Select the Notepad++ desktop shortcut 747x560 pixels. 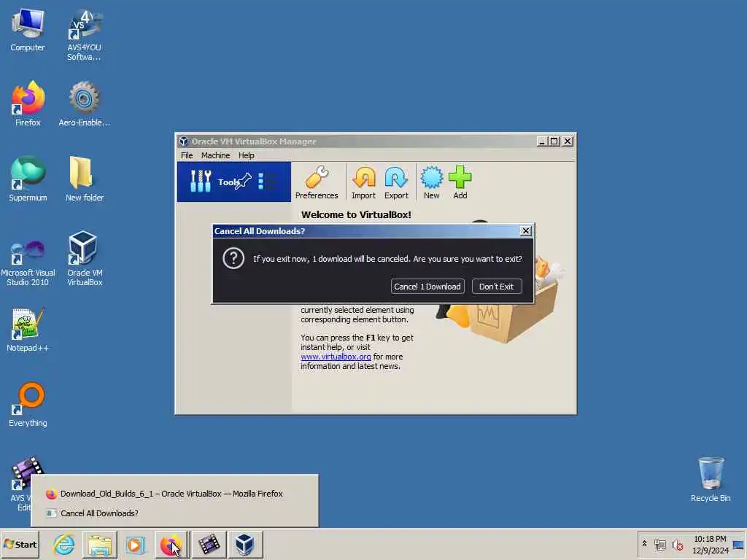[28, 330]
